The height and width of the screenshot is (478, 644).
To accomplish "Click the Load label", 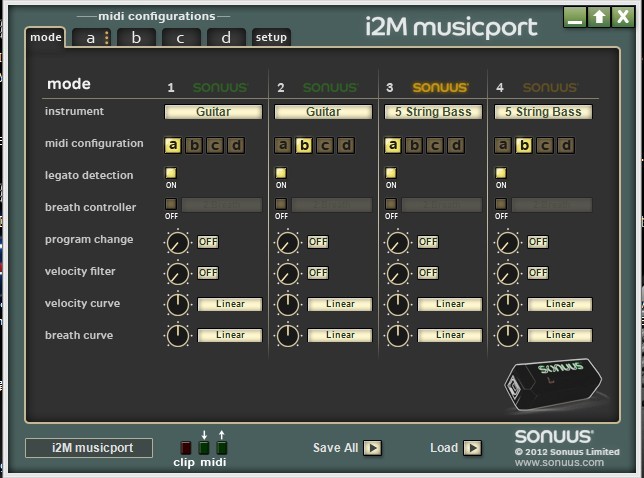I will coord(444,448).
